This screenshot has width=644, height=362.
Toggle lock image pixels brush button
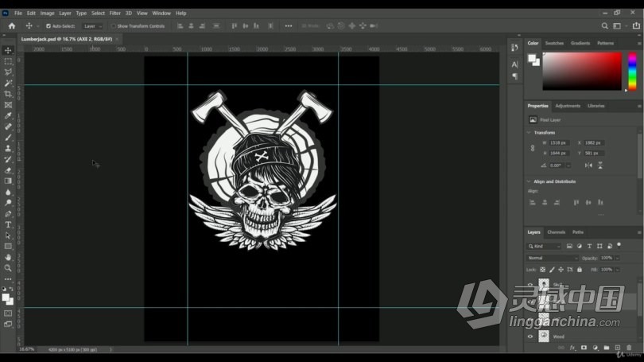click(x=552, y=270)
